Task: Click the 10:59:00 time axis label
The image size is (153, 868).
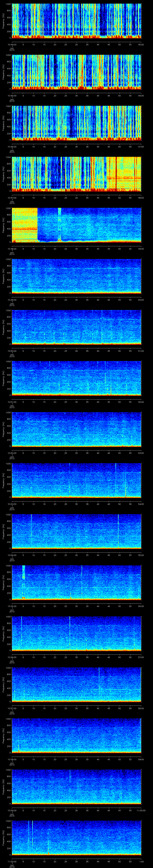Action: 12,810
